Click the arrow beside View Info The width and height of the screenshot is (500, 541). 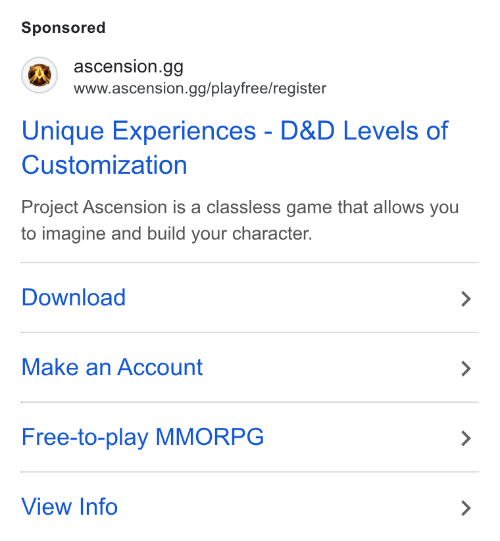pyautogui.click(x=466, y=508)
